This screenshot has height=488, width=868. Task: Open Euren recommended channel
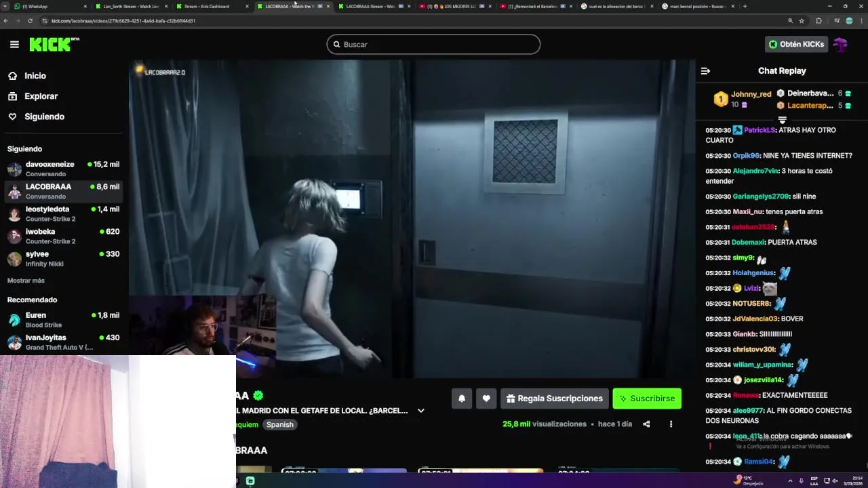coord(63,320)
